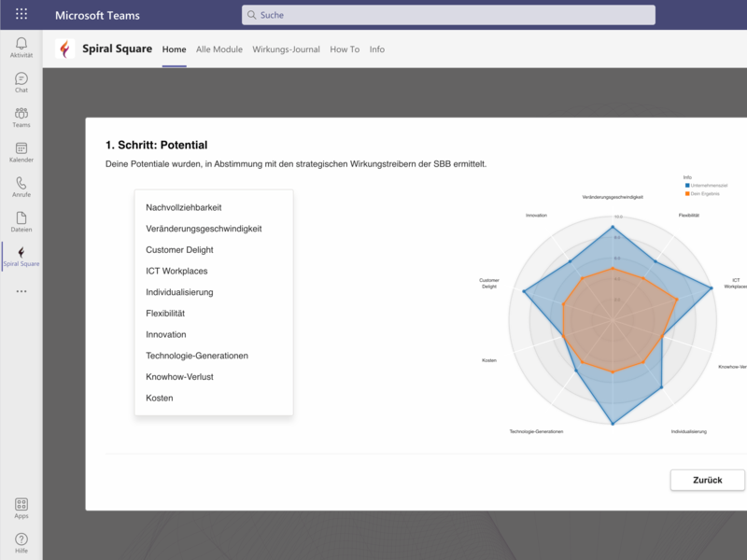747x560 pixels.
Task: Open Dateien in the sidebar
Action: [21, 218]
